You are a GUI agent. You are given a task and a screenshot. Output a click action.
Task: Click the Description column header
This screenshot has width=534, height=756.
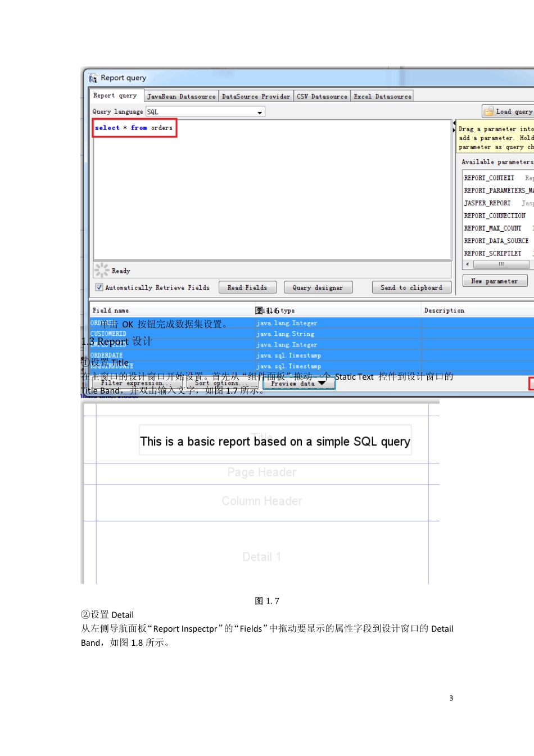tap(478, 310)
